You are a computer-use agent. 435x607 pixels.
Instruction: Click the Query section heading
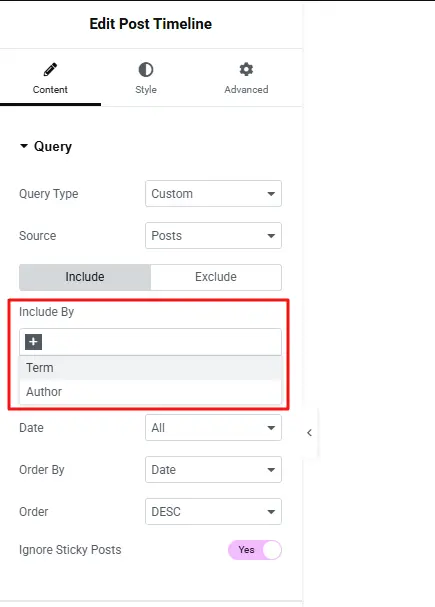click(53, 146)
